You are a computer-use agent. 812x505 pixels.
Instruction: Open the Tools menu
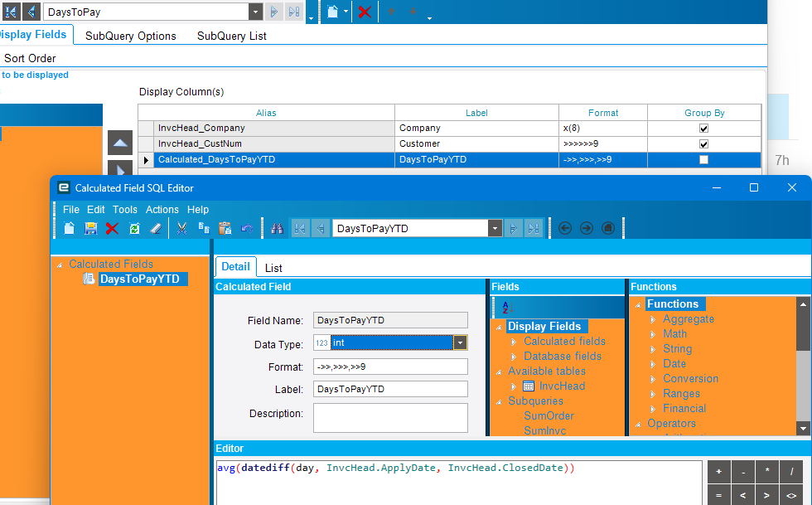coord(125,210)
